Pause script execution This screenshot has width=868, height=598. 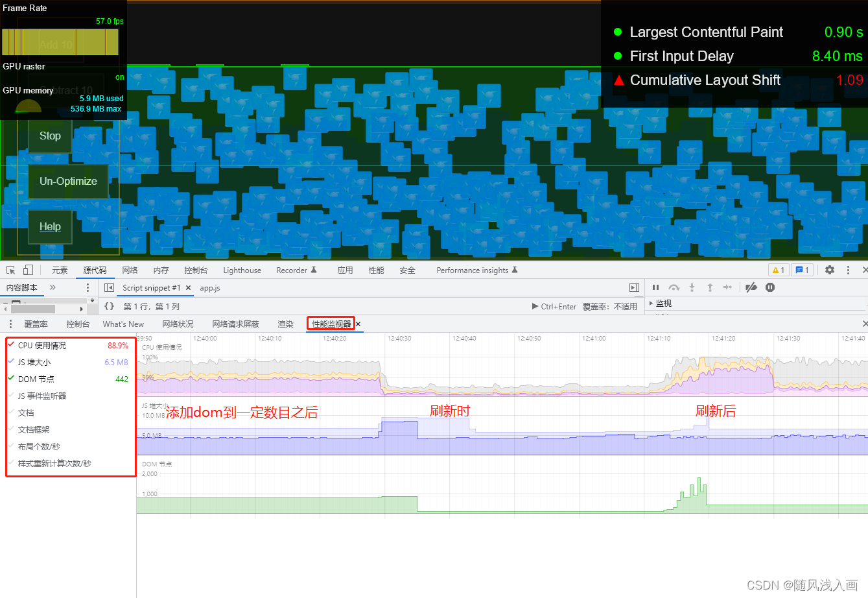pos(655,287)
